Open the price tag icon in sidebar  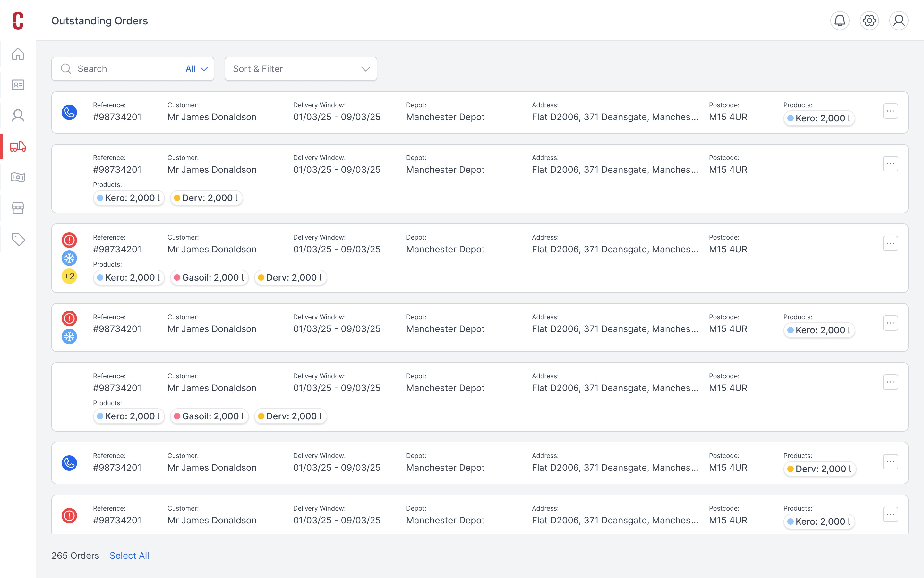click(x=18, y=239)
